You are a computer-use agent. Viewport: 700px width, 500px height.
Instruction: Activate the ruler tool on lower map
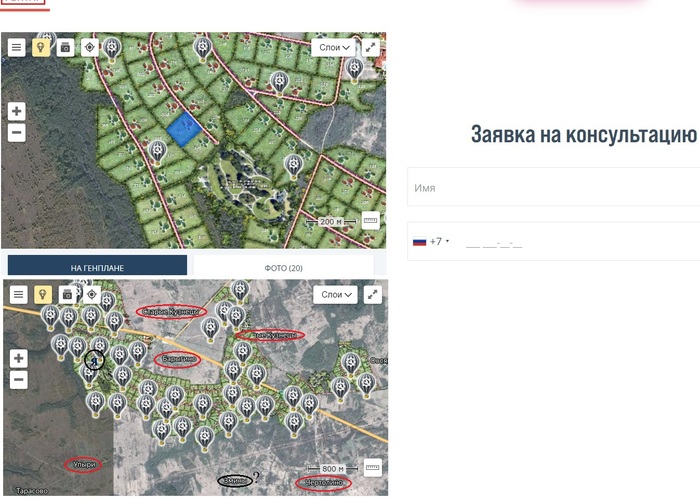tap(373, 468)
